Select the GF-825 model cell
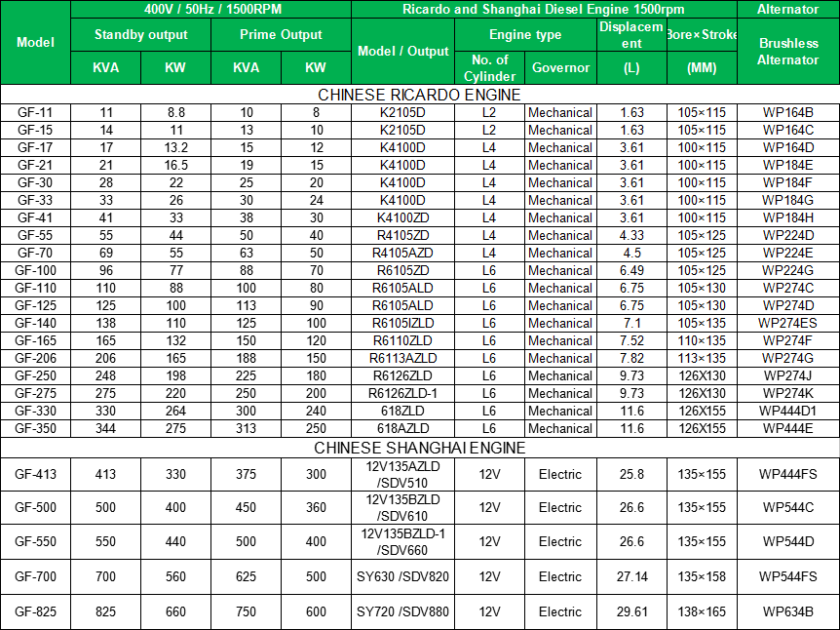Viewport: 840px width, 630px height. 35,611
